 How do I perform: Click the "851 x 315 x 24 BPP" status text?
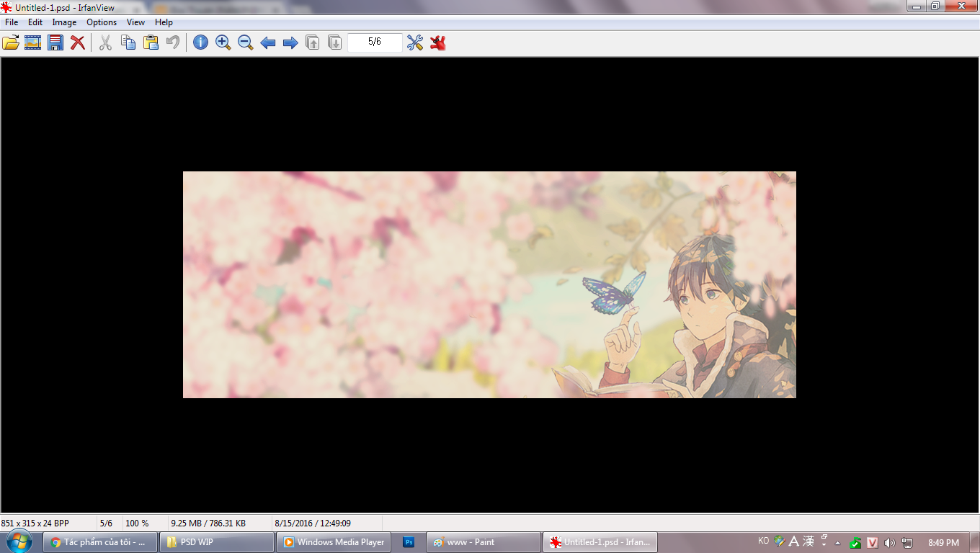coord(35,523)
